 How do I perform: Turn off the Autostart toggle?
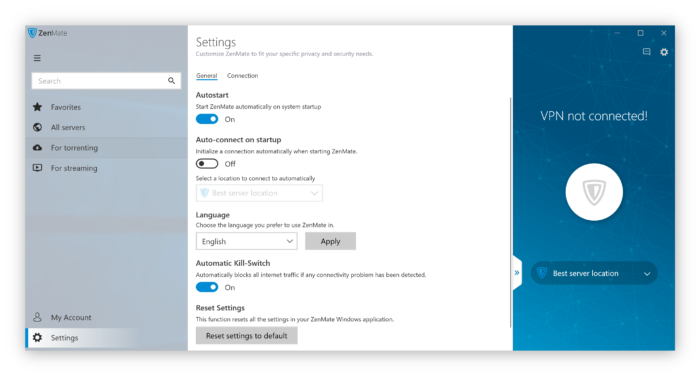207,119
